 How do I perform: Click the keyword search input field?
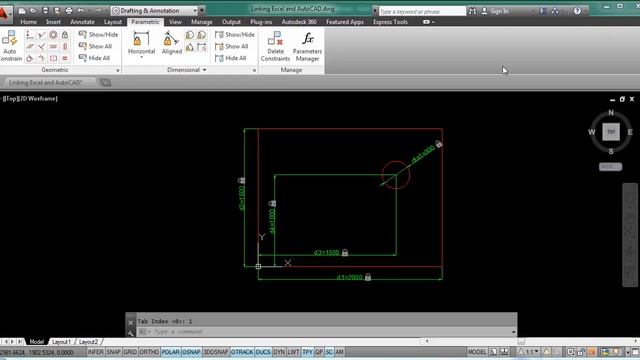click(x=422, y=11)
